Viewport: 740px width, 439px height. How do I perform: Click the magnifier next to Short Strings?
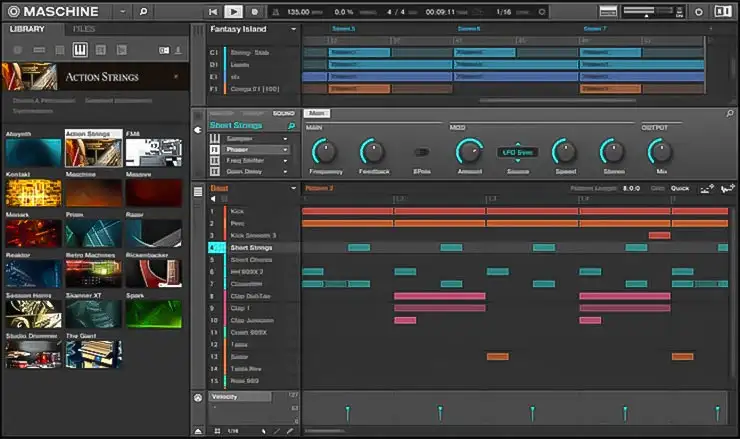coord(291,126)
